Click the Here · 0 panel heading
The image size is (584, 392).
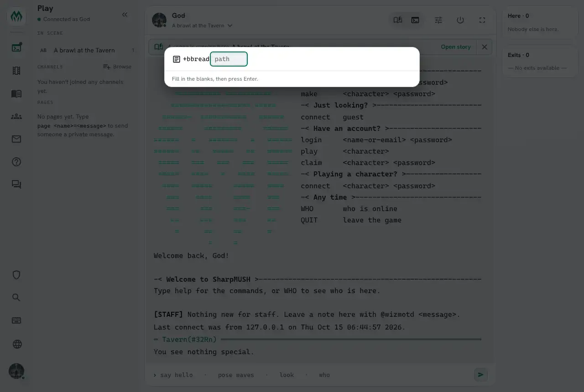tap(518, 16)
